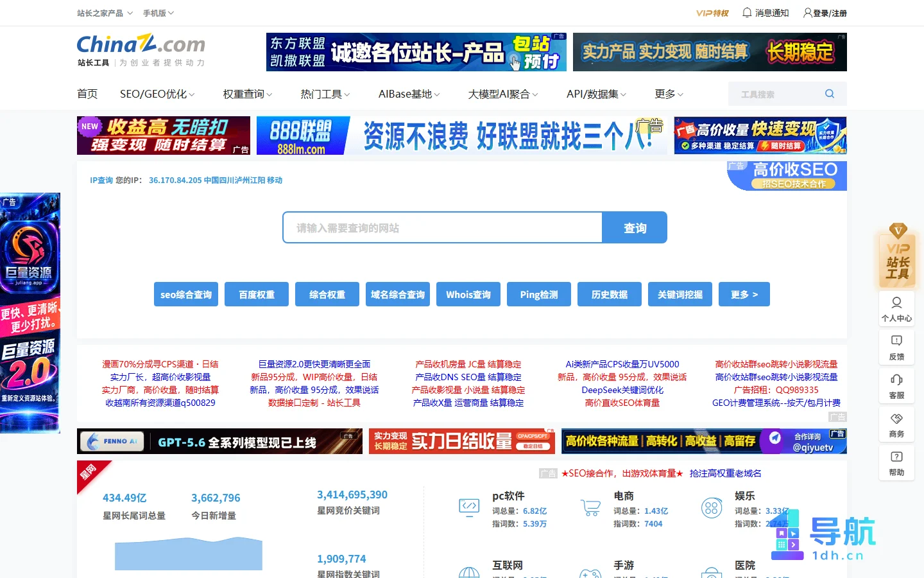Click the 广告招租：QQ989335 link
Image resolution: width=924 pixels, height=578 pixels.
(776, 390)
